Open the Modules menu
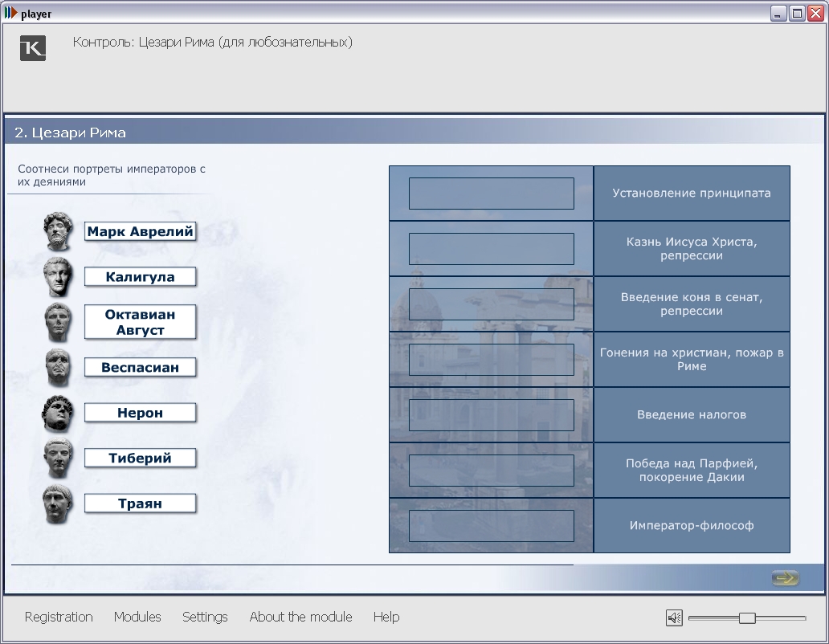Image resolution: width=829 pixels, height=644 pixels. pos(137,617)
